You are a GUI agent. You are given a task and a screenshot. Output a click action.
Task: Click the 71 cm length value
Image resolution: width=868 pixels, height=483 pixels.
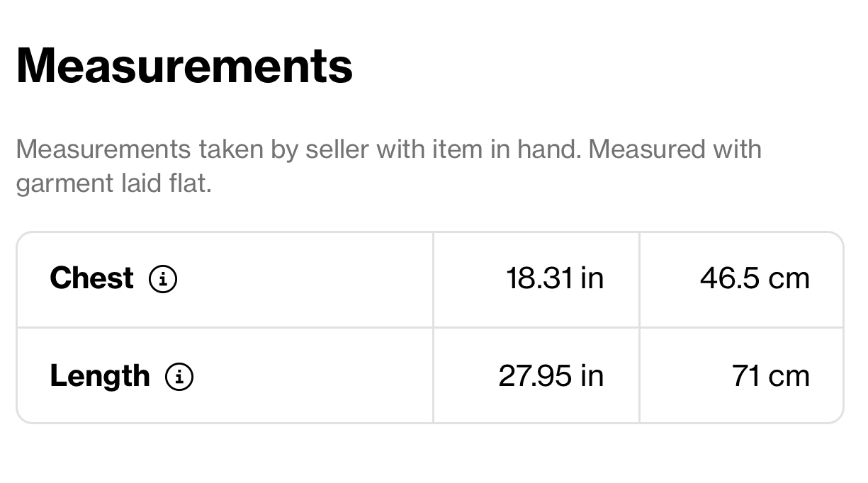coord(771,376)
